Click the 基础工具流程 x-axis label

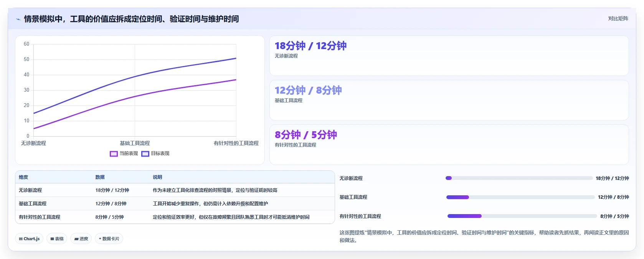pos(135,143)
